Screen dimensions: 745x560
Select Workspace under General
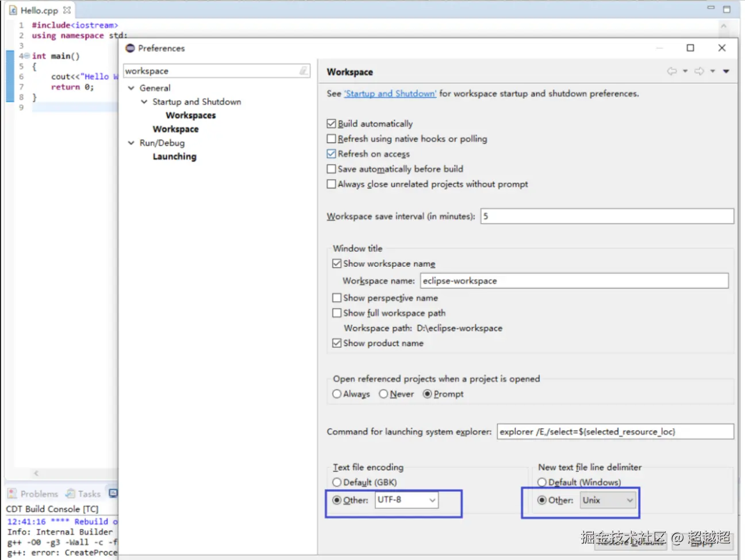pos(176,129)
